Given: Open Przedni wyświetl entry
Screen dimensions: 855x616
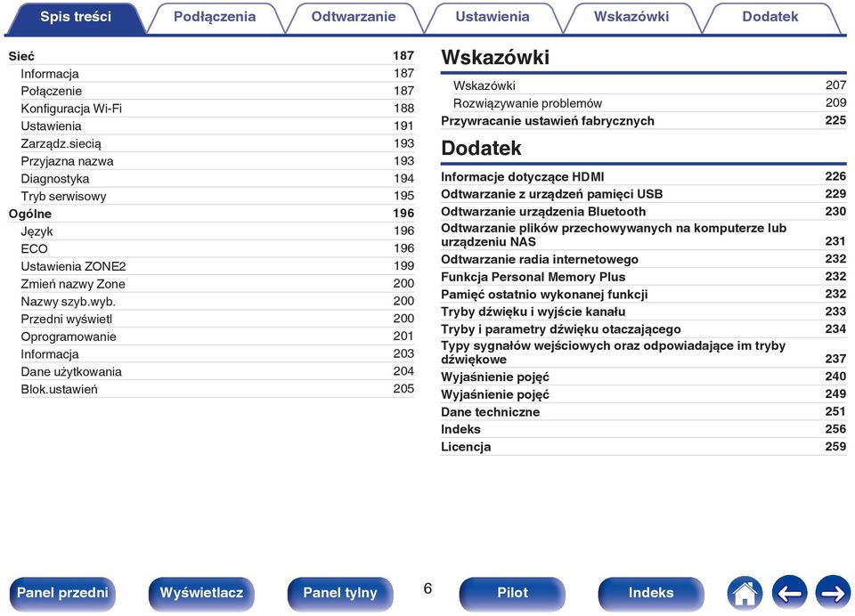Looking at the screenshot, I should click(217, 319).
